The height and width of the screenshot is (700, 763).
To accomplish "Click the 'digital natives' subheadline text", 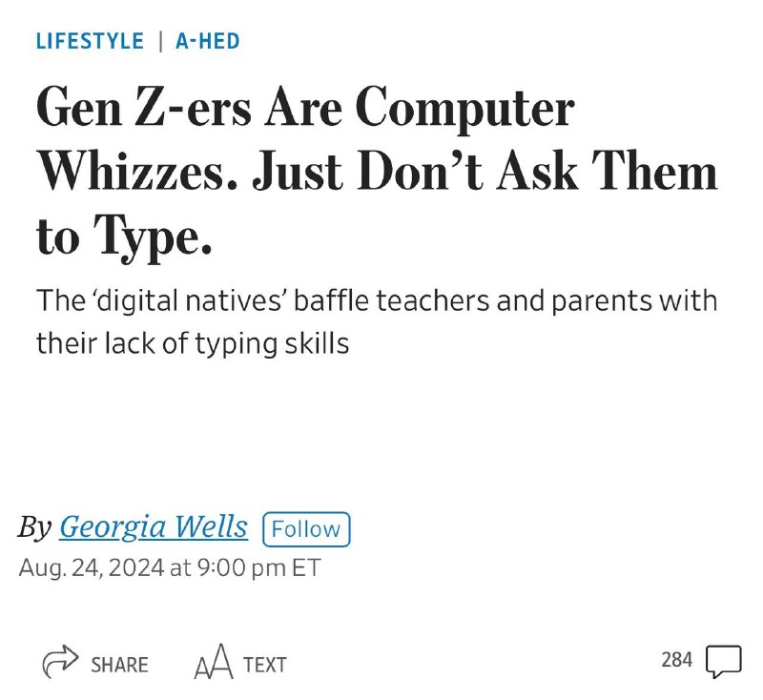I will pos(377,321).
